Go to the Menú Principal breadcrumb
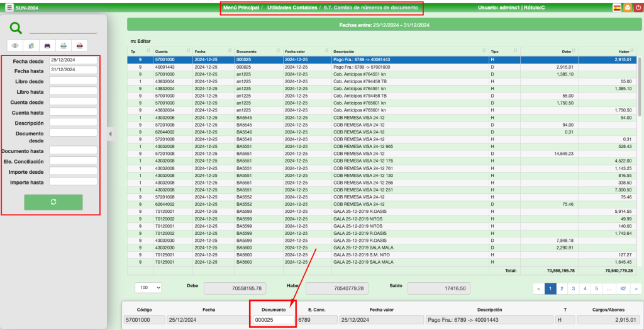This screenshot has width=644, height=330. tap(241, 8)
